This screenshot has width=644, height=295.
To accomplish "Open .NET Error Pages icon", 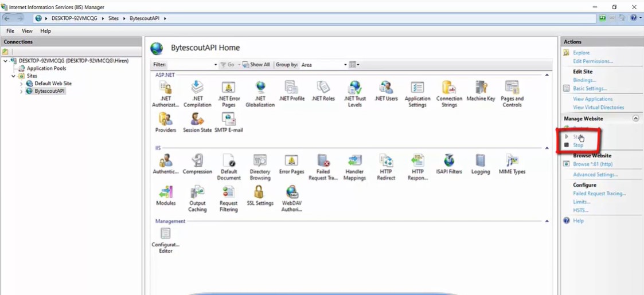I will [228, 93].
